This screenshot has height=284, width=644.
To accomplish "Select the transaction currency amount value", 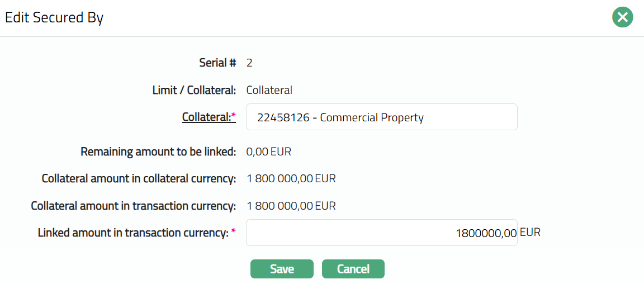I will [x=291, y=206].
